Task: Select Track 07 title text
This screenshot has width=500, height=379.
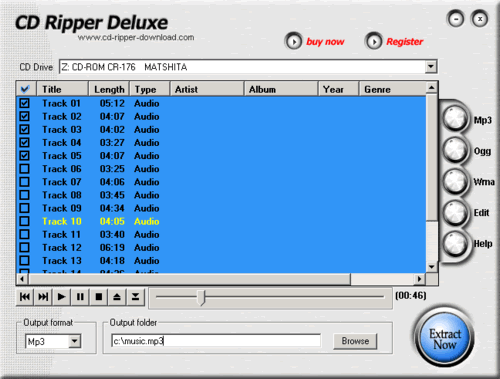Action: coord(62,182)
